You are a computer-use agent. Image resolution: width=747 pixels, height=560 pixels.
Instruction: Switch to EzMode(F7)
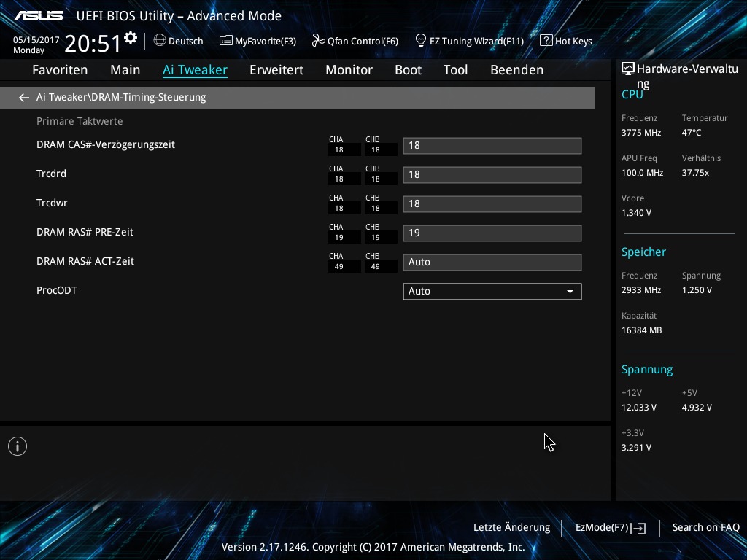611,528
